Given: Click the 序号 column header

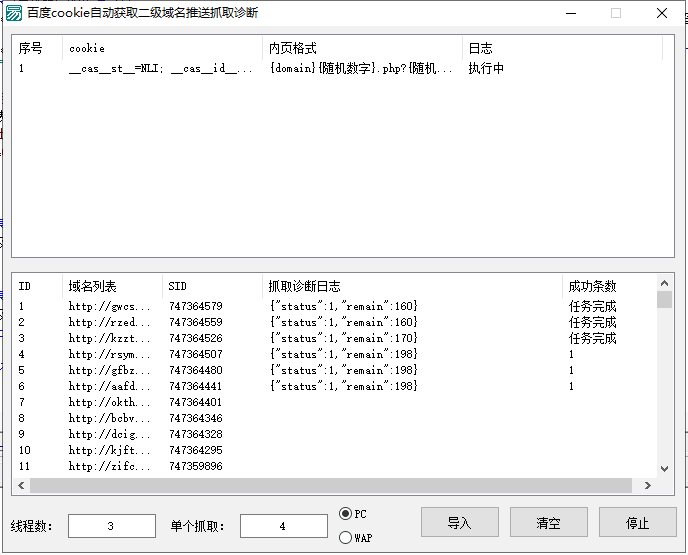Looking at the screenshot, I should tap(37, 48).
